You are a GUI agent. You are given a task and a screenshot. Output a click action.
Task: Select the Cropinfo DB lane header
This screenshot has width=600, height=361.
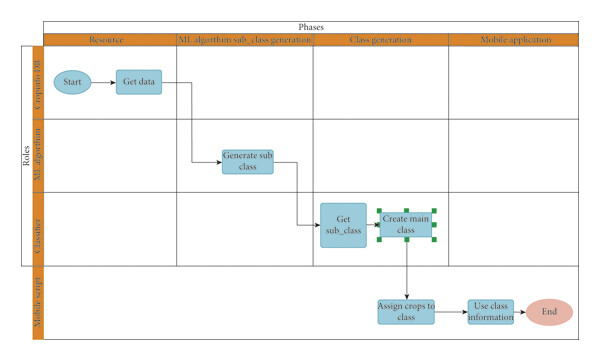38,83
